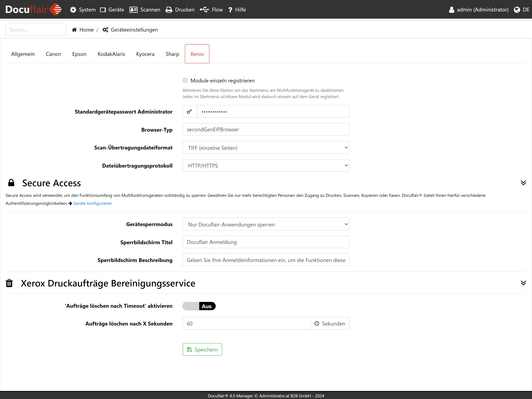Click the Flow USB icon
The width and height of the screenshot is (532, 399).
tap(204, 10)
